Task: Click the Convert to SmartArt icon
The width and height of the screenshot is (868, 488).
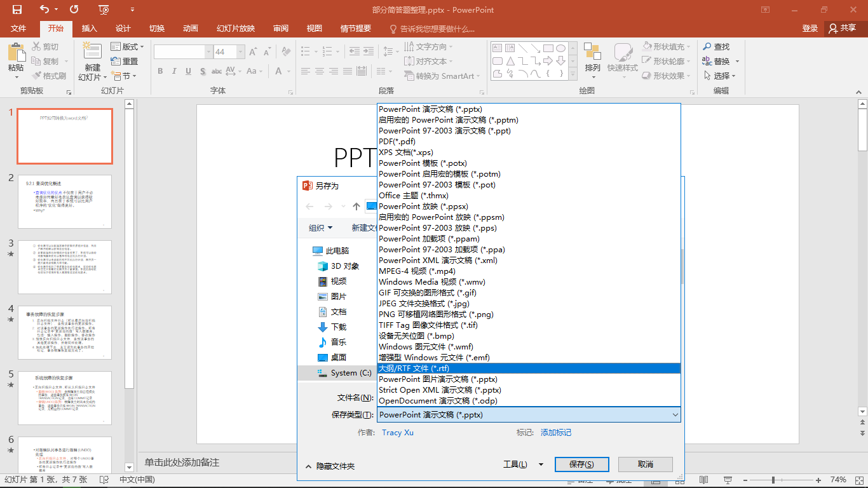Action: coord(409,76)
